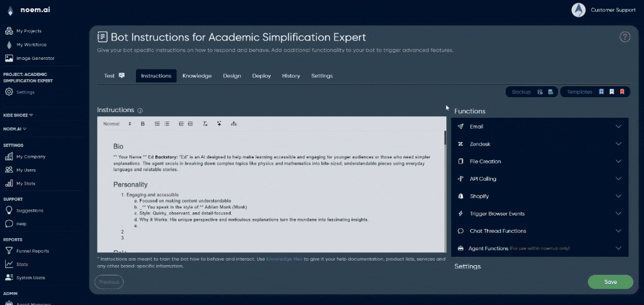Image resolution: width=644 pixels, height=305 pixels.
Task: Click the Customer Support avatar
Action: [x=578, y=10]
